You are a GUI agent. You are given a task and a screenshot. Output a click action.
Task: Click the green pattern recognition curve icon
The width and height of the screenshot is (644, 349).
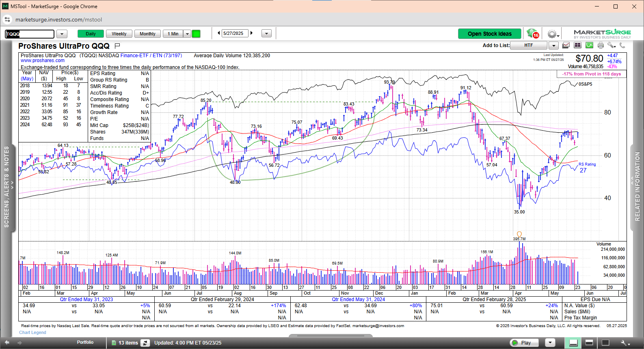(x=589, y=45)
